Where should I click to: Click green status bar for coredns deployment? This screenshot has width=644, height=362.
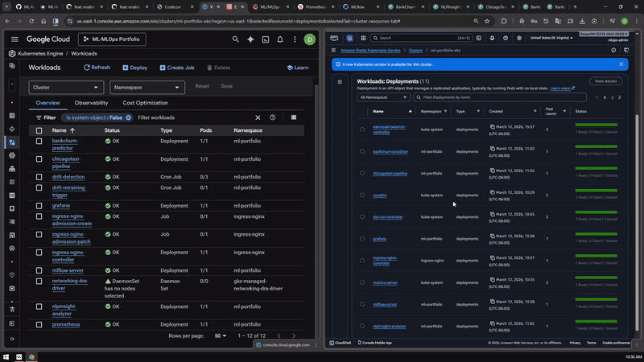(x=597, y=191)
